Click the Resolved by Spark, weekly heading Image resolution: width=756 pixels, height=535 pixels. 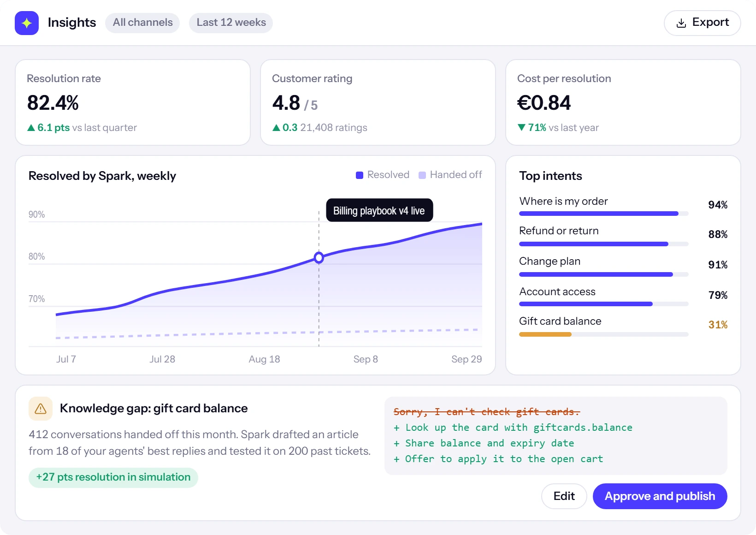[102, 176]
